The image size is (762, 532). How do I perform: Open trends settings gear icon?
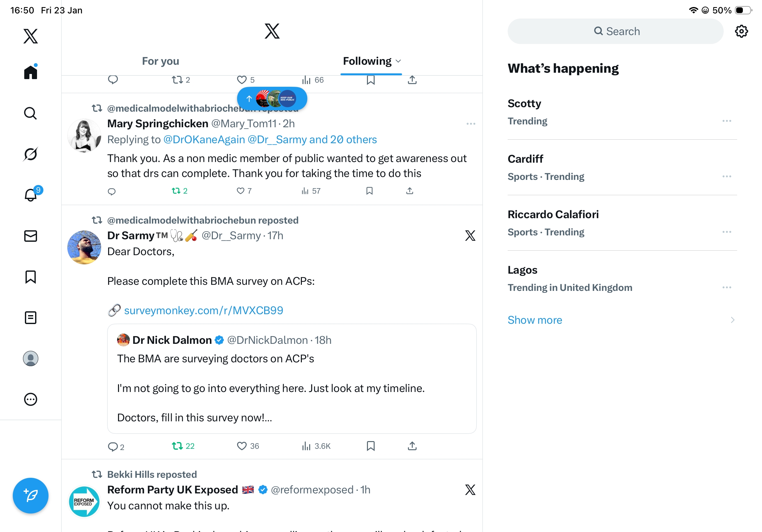pos(741,32)
